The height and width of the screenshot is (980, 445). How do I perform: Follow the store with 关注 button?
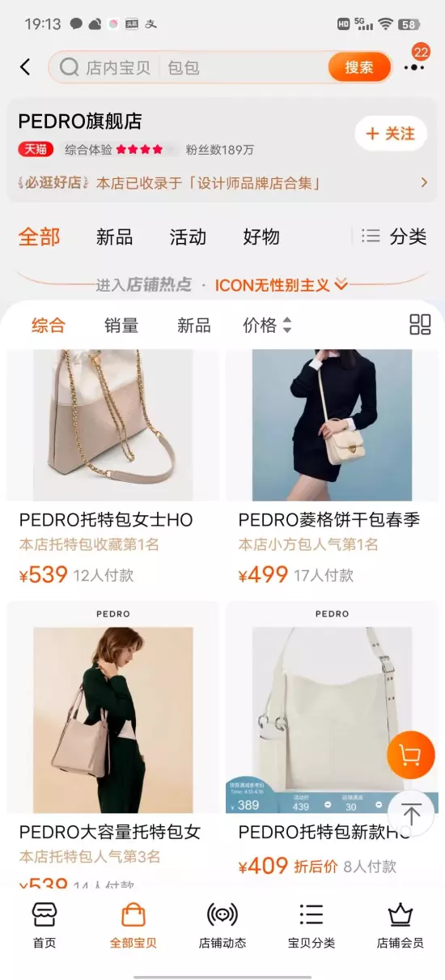(391, 134)
